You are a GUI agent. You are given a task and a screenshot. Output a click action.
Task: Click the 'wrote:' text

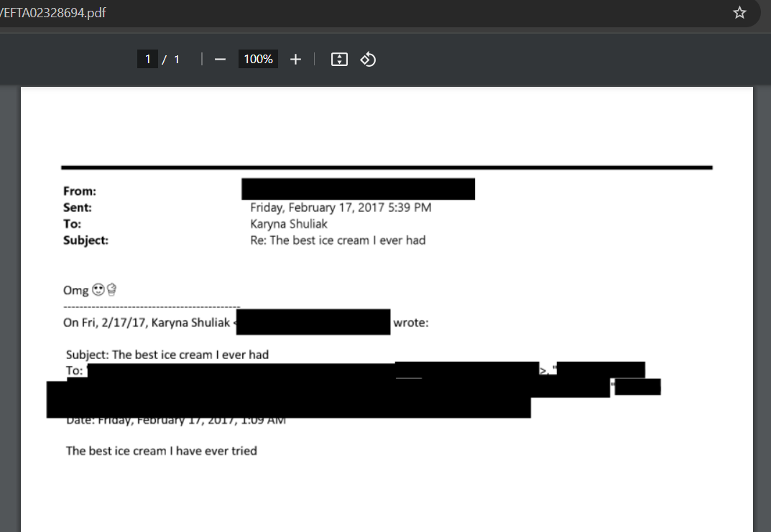pos(410,323)
